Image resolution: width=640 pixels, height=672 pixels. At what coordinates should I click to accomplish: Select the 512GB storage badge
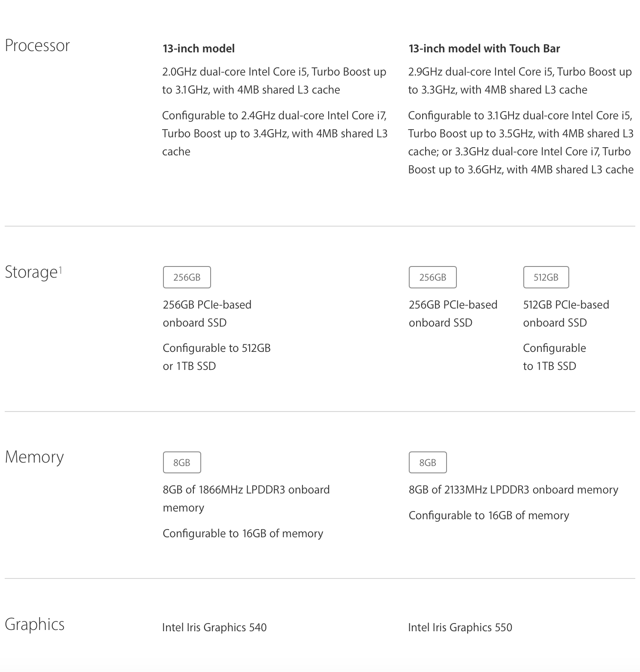(x=546, y=277)
